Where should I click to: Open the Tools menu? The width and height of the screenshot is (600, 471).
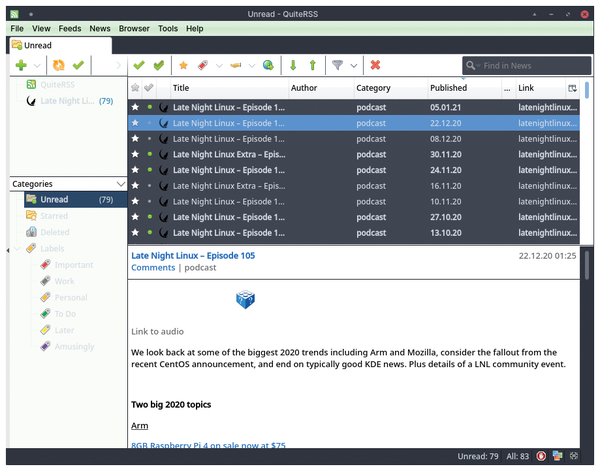click(168, 29)
